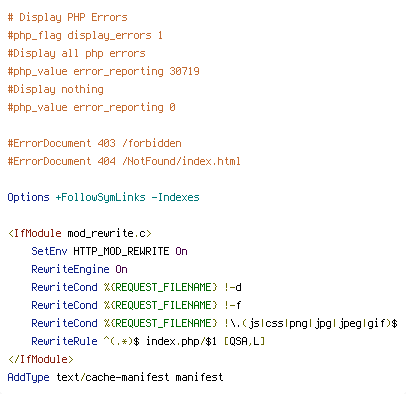This screenshot has width=406, height=394.
Task: Click the "RewriteRule" directive
Action: pyautogui.click(x=64, y=341)
